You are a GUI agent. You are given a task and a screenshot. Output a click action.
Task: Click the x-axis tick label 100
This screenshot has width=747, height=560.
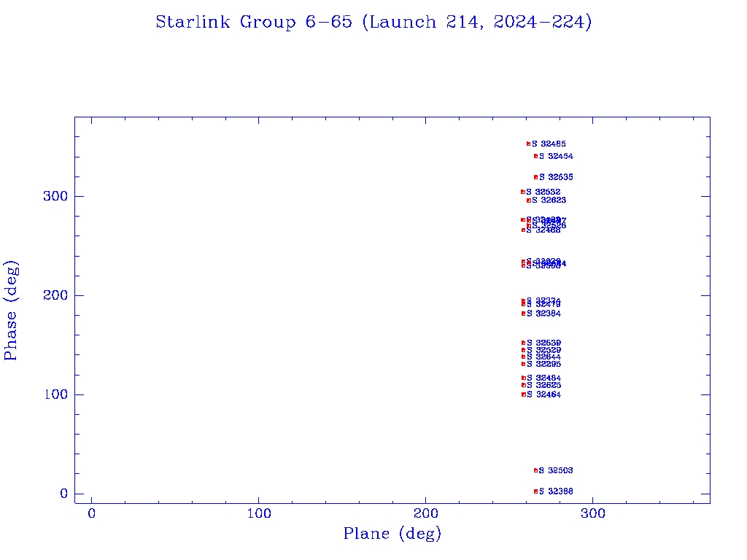coord(259,513)
